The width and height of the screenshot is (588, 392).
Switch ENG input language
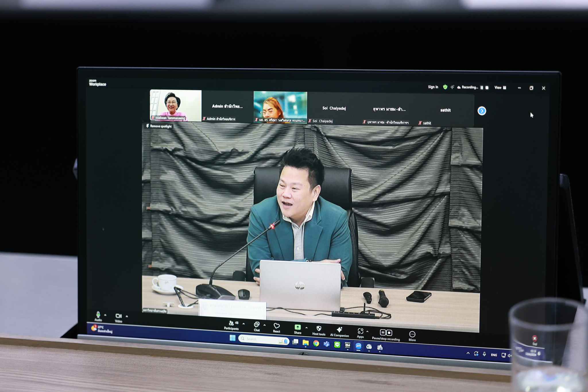coord(494,355)
